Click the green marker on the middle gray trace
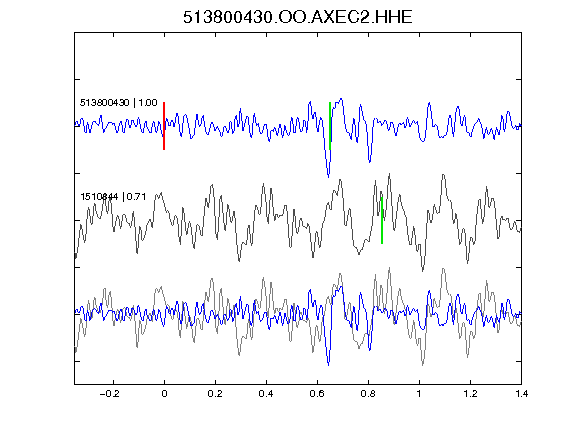The height and width of the screenshot is (432, 576). (x=382, y=220)
